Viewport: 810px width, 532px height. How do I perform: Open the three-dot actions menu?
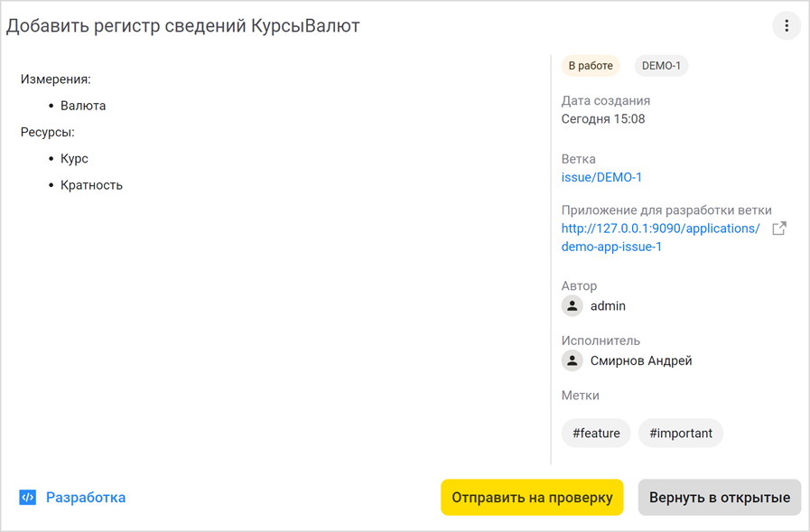point(785,25)
